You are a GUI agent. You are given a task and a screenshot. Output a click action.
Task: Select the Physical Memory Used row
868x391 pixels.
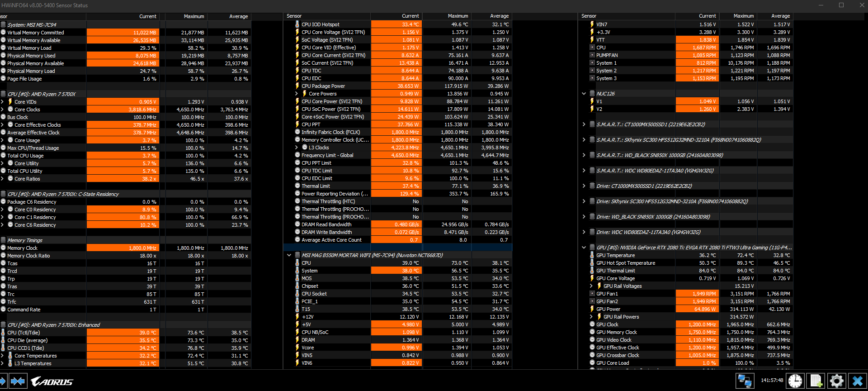pos(125,56)
